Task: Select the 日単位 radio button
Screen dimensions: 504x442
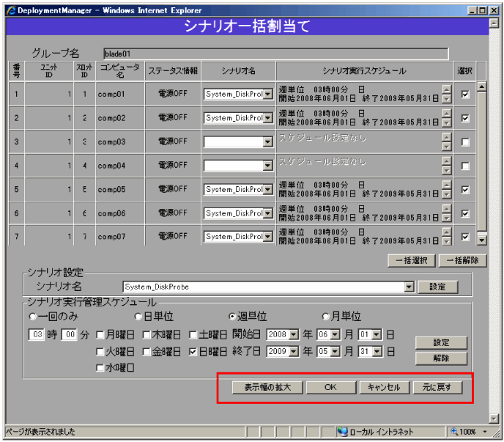Action: point(138,317)
